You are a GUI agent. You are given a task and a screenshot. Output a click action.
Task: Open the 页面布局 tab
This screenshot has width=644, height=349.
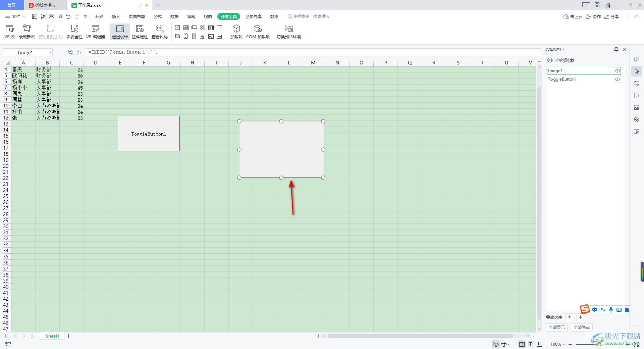pos(137,16)
